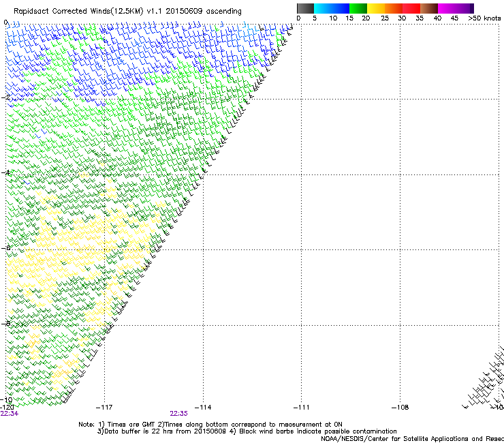Click the cyan 5-10 knots legend swatch

[322, 8]
